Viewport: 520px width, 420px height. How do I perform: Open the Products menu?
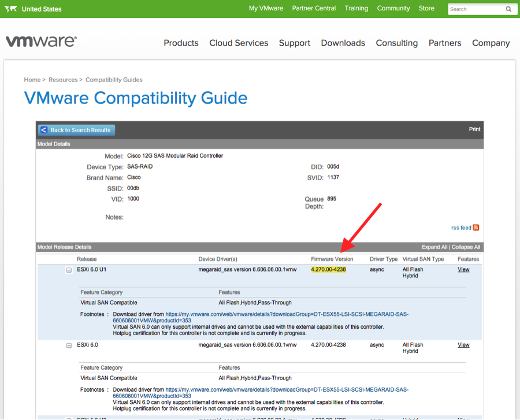[181, 43]
